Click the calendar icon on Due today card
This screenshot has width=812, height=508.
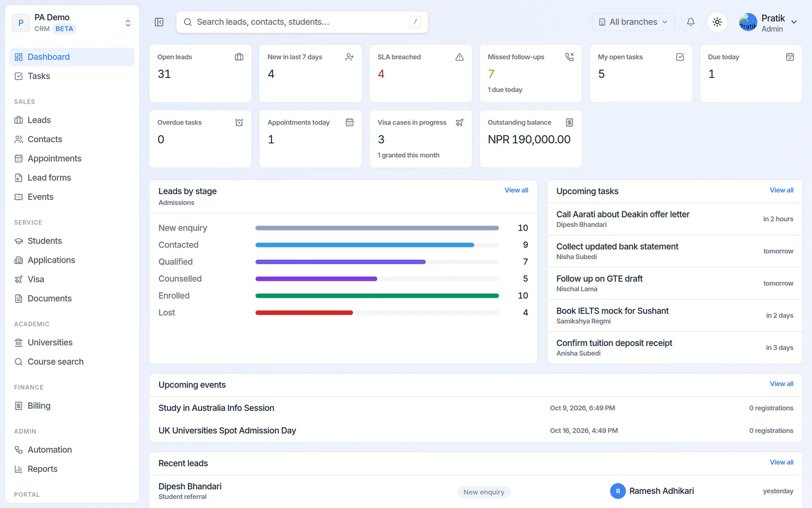[x=790, y=57]
